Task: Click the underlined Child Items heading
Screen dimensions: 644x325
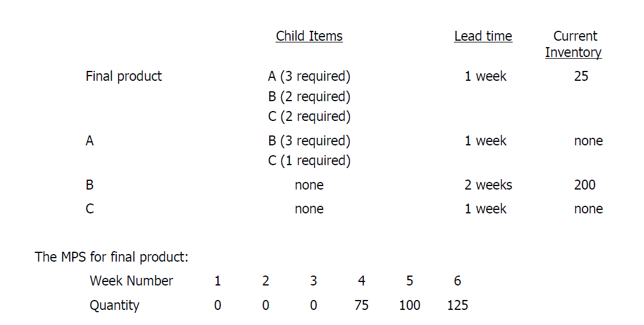Action: [309, 36]
